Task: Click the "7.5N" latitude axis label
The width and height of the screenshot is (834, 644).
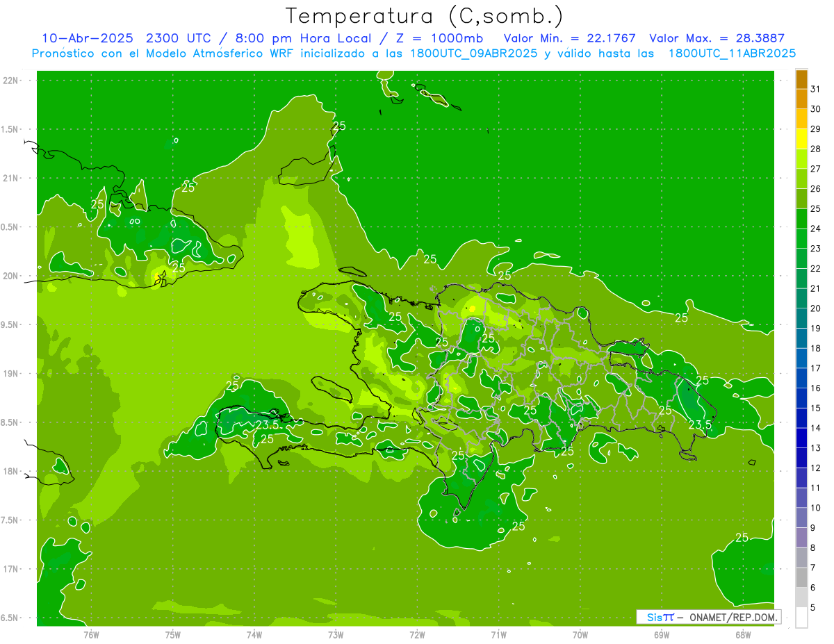Action: (10, 520)
